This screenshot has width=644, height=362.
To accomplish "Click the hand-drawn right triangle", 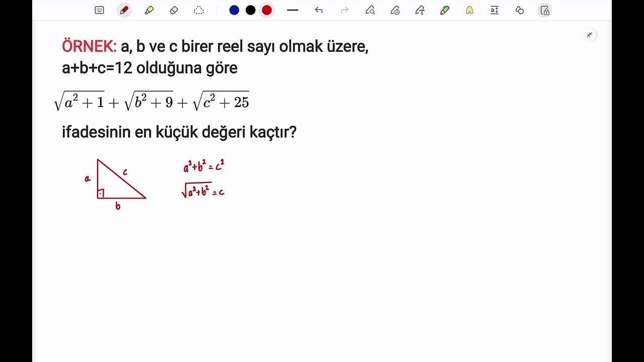I will pyautogui.click(x=121, y=179).
